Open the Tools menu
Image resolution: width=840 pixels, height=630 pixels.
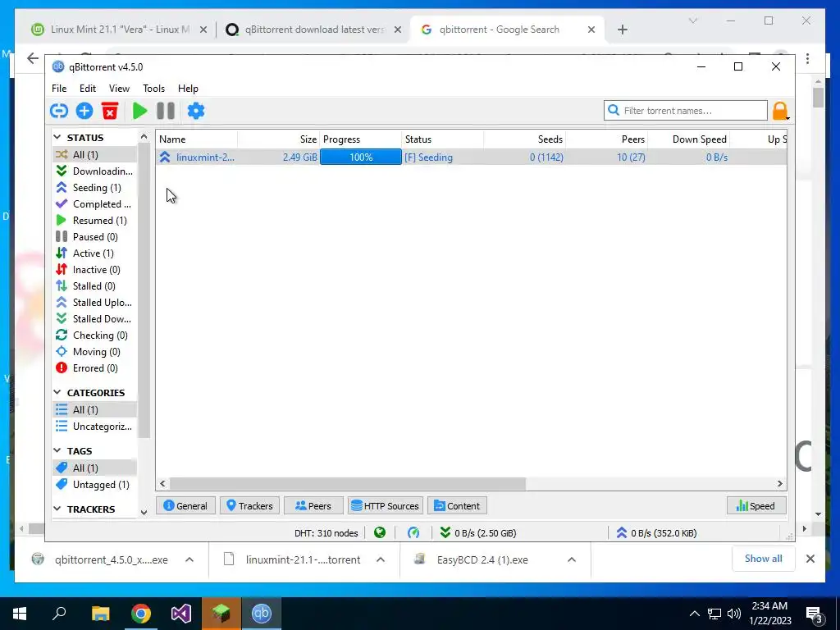tap(153, 89)
